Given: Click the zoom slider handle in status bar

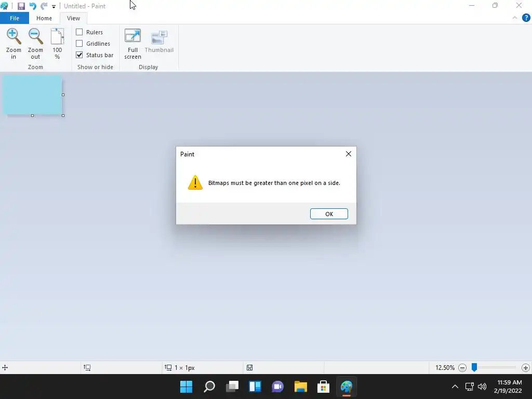Looking at the screenshot, I should (474, 367).
